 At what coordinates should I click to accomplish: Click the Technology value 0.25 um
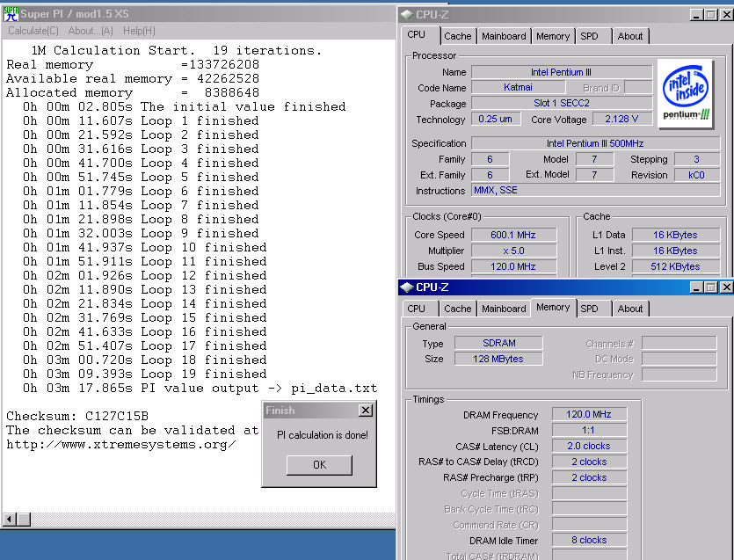[495, 119]
